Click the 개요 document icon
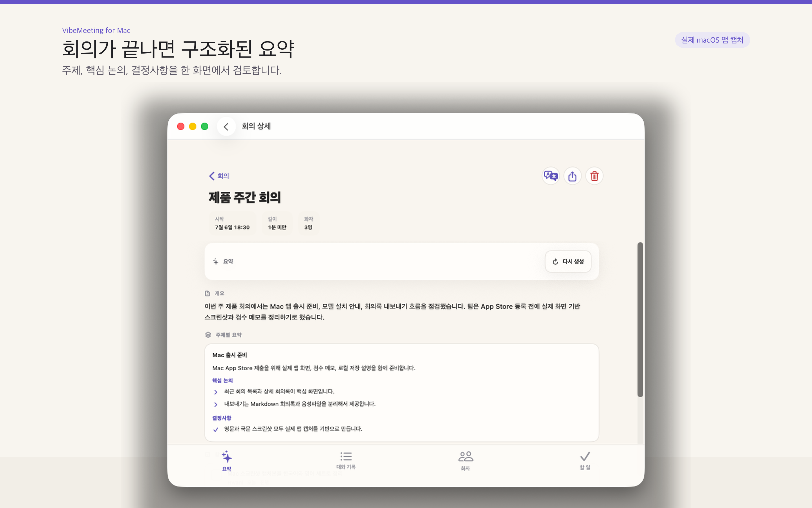Viewport: 812px width, 508px height. (207, 293)
